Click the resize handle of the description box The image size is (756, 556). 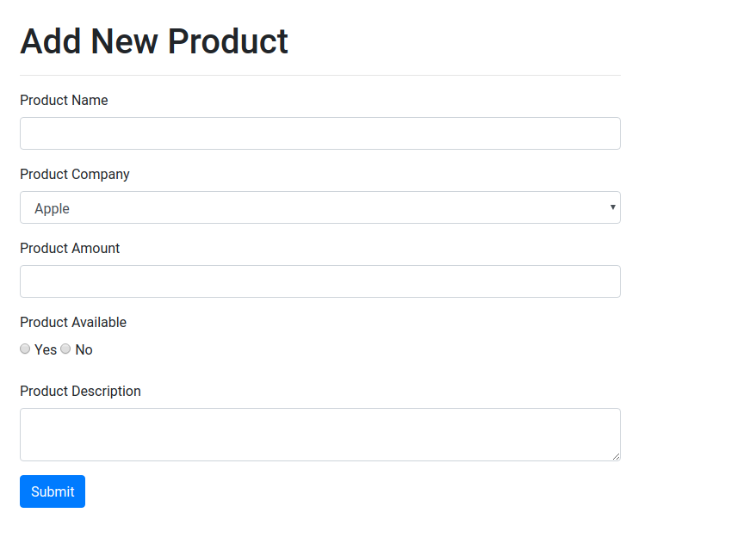pos(616,457)
